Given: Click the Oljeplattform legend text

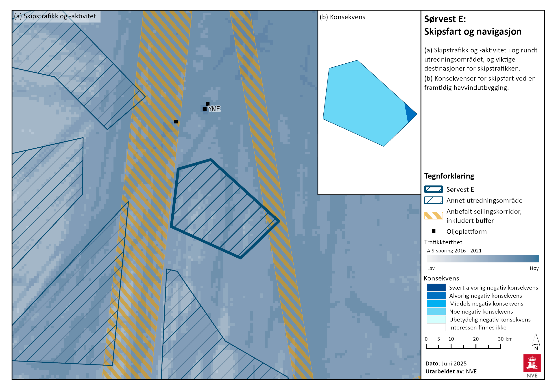Looking at the screenshot, I should click(467, 231).
